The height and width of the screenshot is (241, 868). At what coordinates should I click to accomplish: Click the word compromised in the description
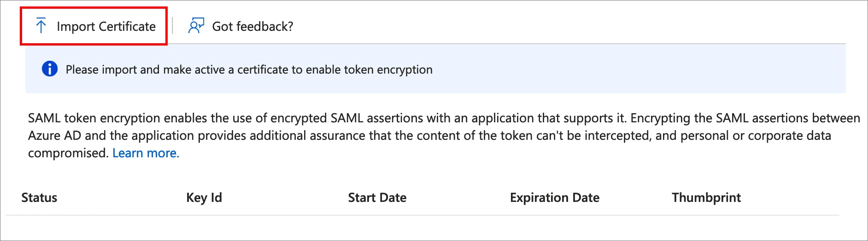(68, 153)
